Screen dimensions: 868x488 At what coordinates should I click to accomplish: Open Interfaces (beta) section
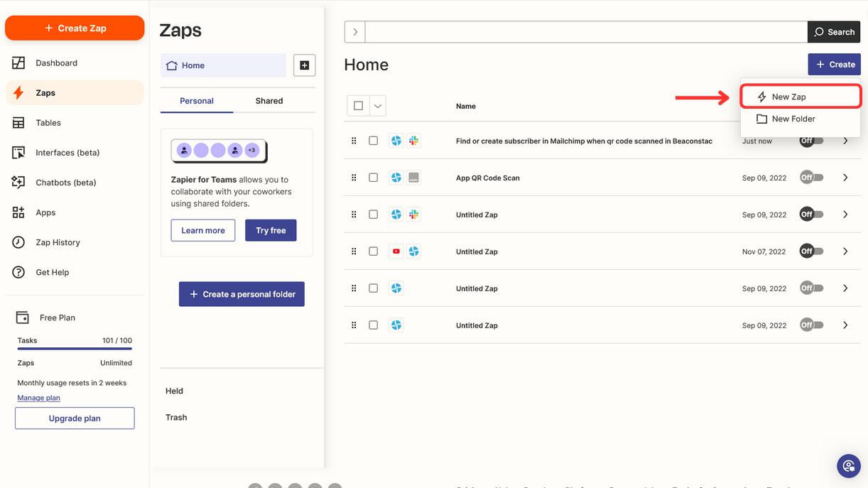[x=69, y=152]
